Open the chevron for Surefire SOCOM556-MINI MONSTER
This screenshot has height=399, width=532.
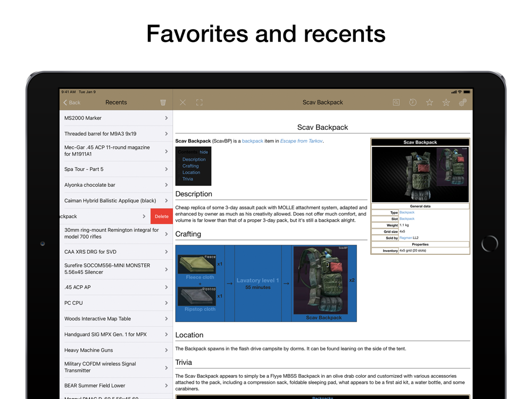click(x=166, y=269)
